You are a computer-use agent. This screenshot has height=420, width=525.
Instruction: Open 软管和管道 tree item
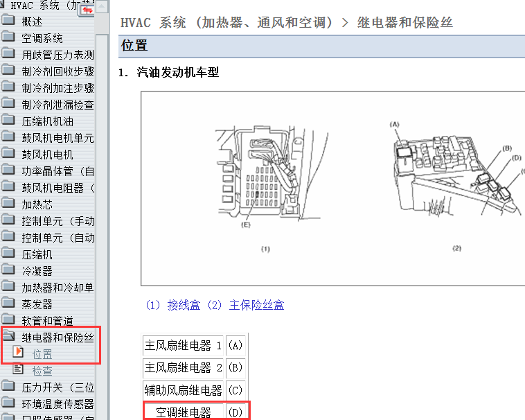coord(47,321)
